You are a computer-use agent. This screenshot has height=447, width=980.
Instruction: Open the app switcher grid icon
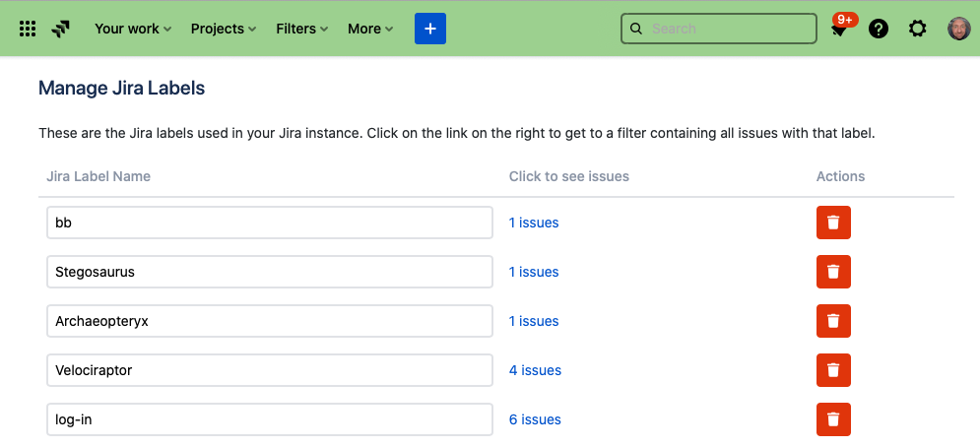pos(28,29)
